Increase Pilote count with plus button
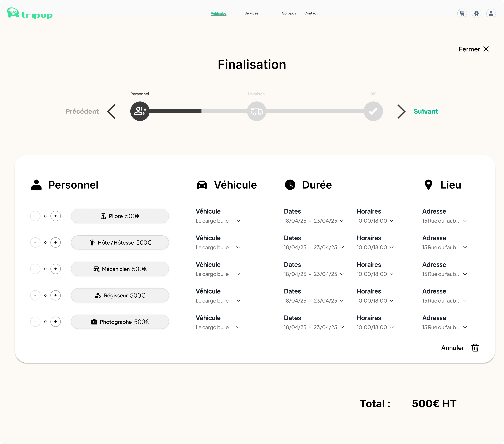Image resolution: width=504 pixels, height=444 pixels. (x=55, y=216)
